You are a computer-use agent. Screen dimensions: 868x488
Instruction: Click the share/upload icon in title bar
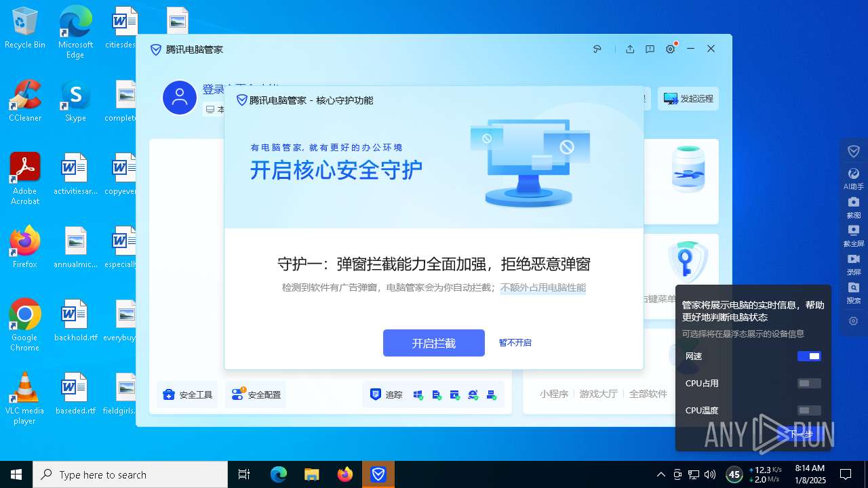630,49
